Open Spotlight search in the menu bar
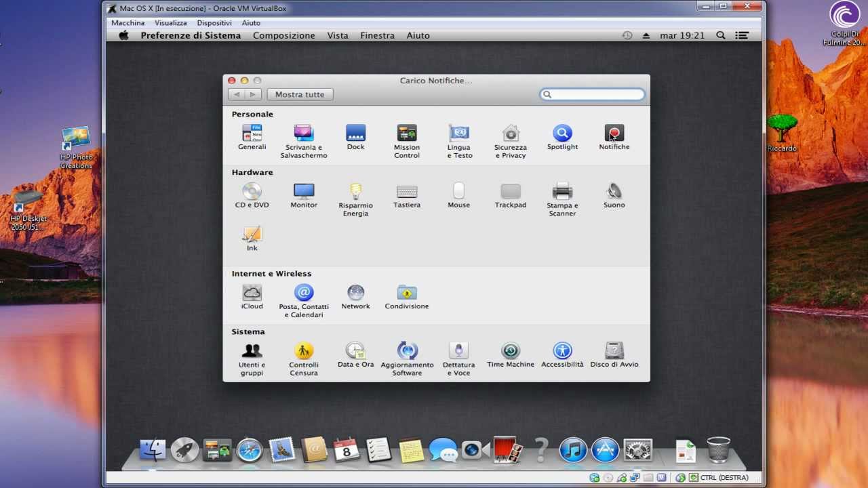This screenshot has width=868, height=488. (721, 35)
